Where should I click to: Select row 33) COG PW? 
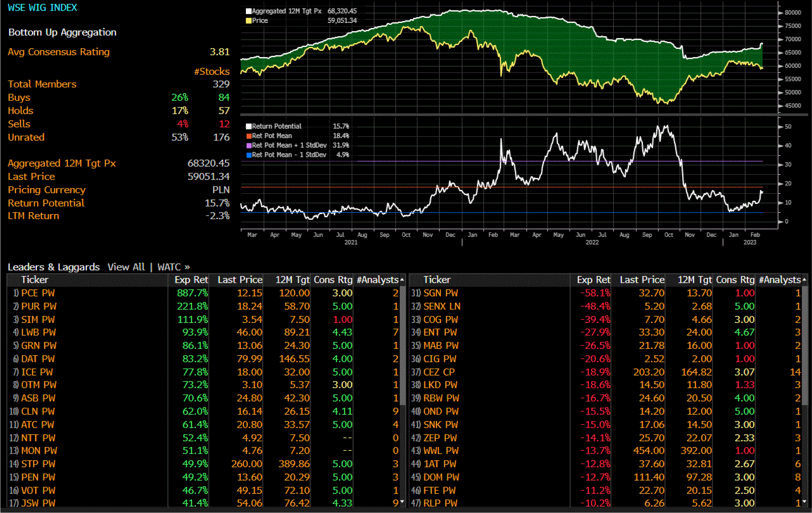[605, 319]
